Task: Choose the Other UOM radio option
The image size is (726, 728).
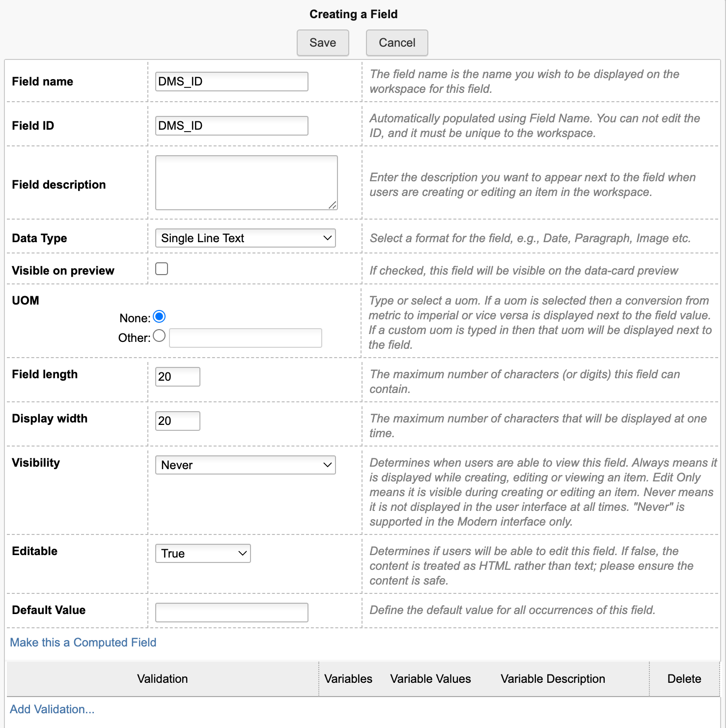Action: (x=159, y=336)
